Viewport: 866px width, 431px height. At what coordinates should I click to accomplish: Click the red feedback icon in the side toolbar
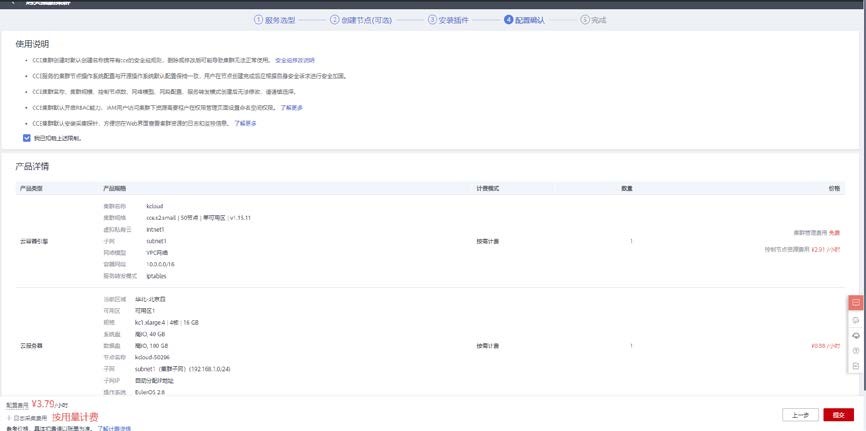point(856,303)
